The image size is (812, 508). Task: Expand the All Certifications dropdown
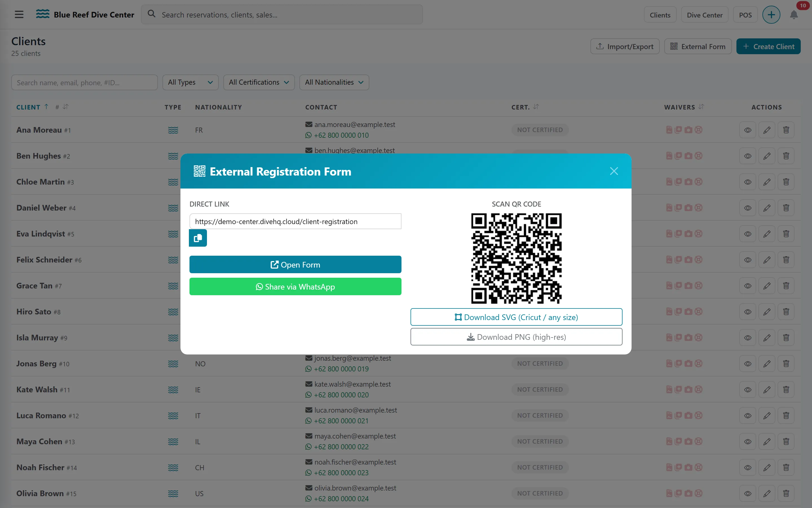[x=259, y=82]
